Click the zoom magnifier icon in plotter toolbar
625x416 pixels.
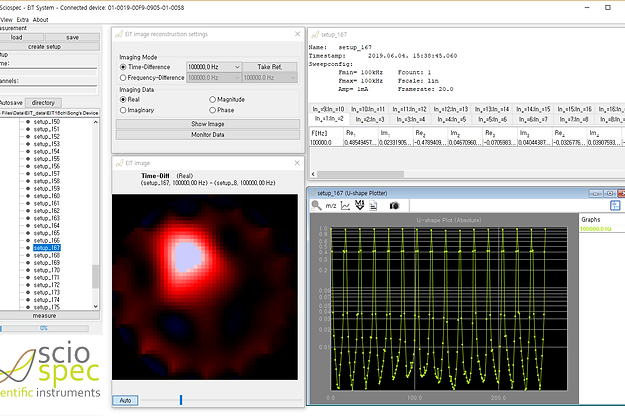(317, 205)
